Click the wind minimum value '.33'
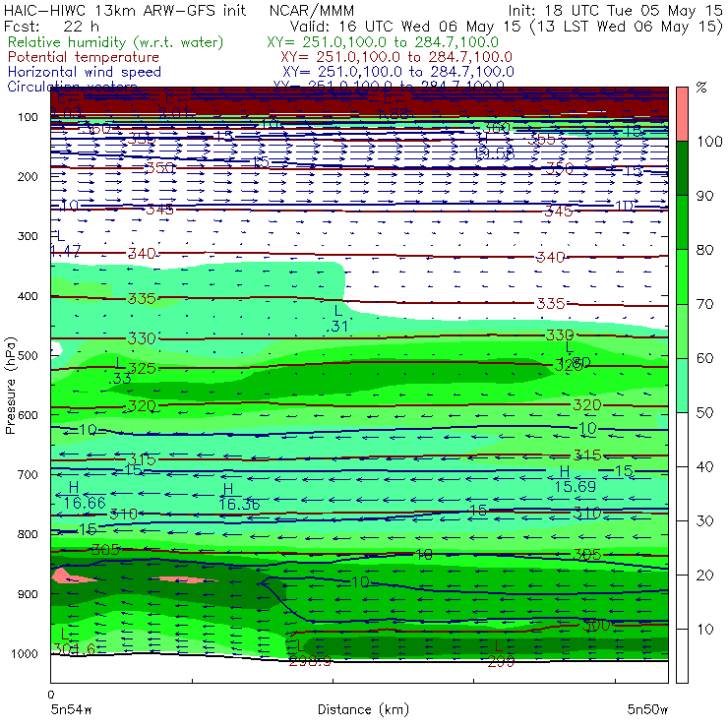This screenshot has width=728, height=728. click(120, 379)
